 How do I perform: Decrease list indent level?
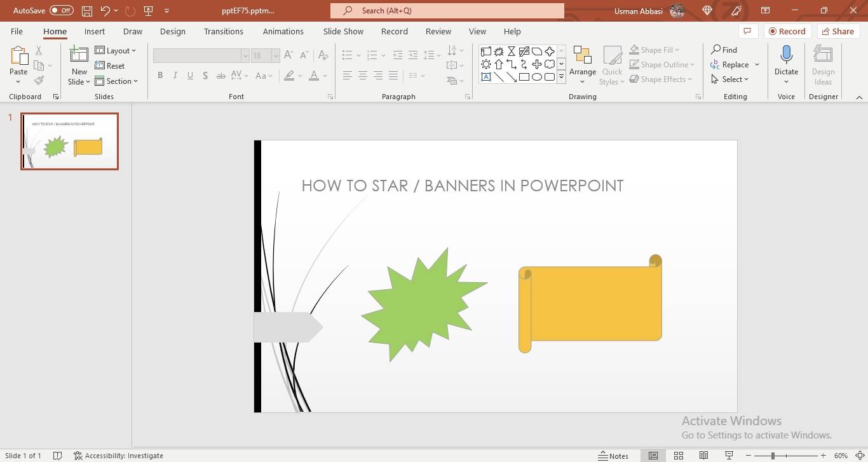coord(398,55)
